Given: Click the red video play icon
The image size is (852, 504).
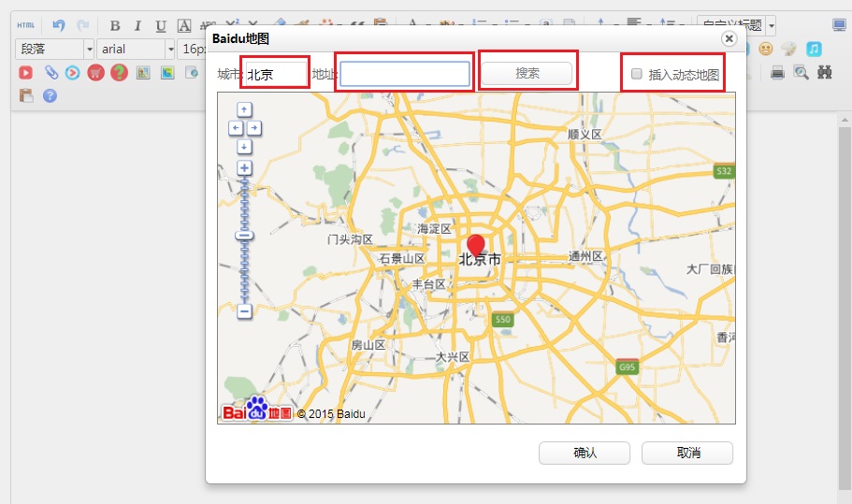Looking at the screenshot, I should [x=25, y=72].
